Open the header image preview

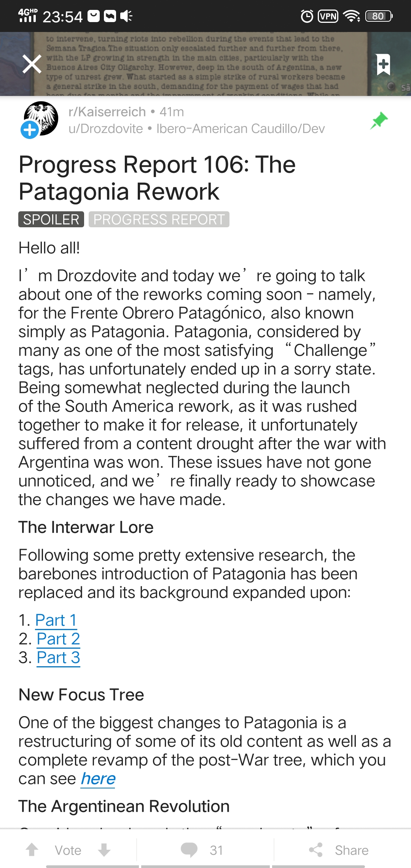pos(205,64)
